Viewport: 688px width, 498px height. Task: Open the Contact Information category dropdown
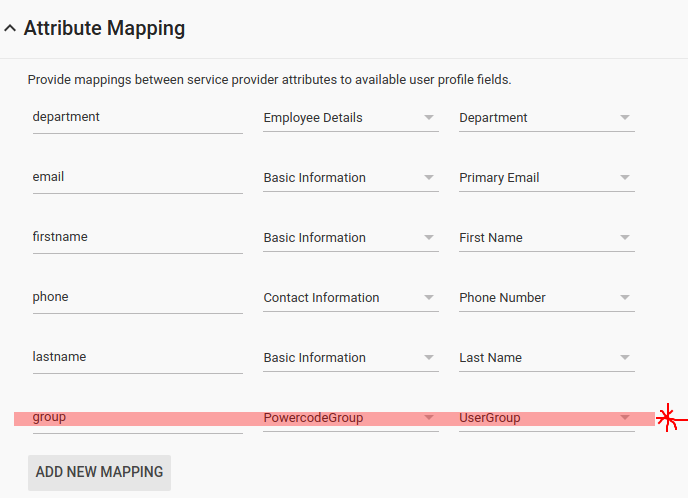click(351, 298)
